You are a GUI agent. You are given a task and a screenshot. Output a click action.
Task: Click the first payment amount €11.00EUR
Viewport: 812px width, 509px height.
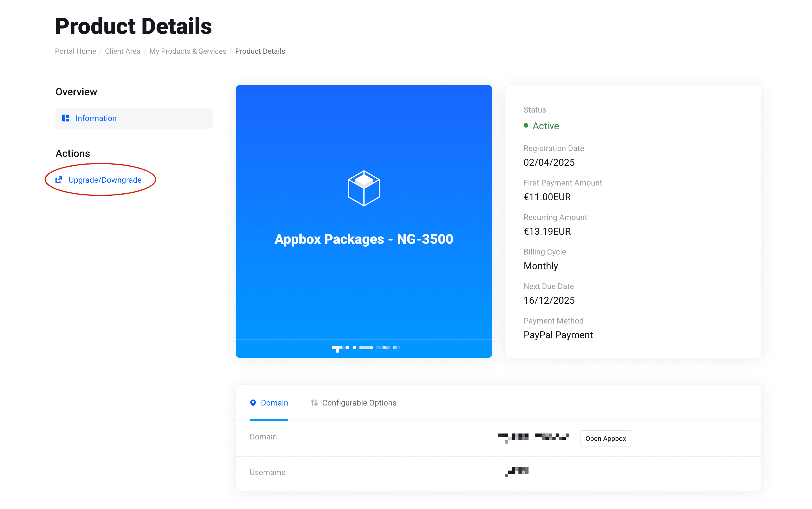point(547,197)
